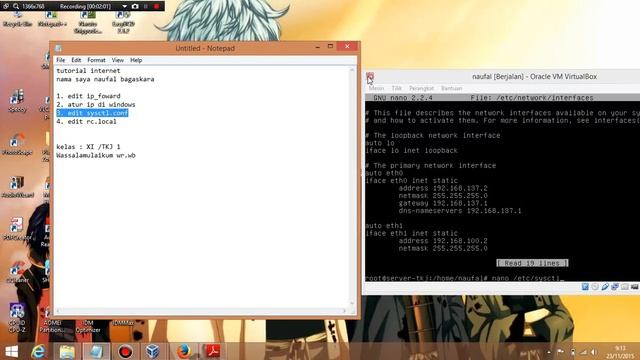Click the VirtualBox shared folders status icon
The image size is (640, 360).
624,287
